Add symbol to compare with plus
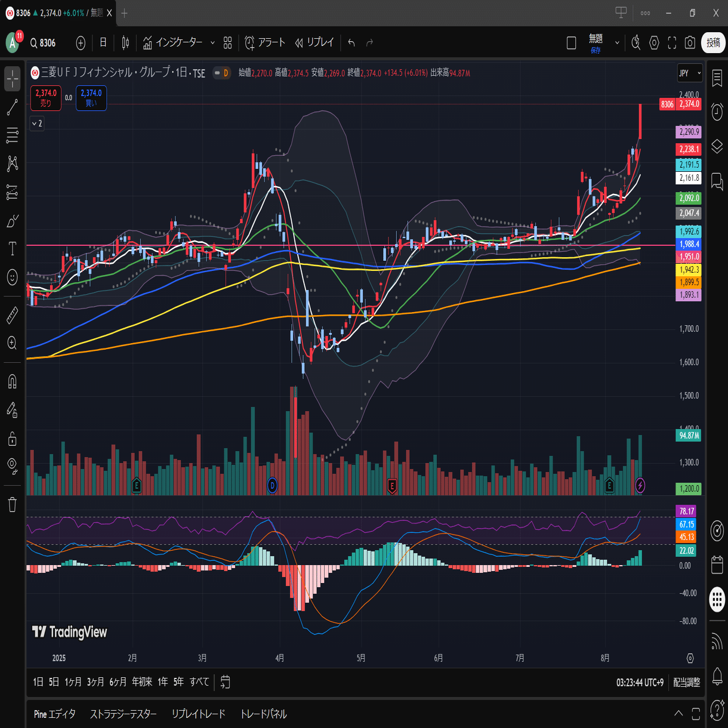 click(x=81, y=43)
